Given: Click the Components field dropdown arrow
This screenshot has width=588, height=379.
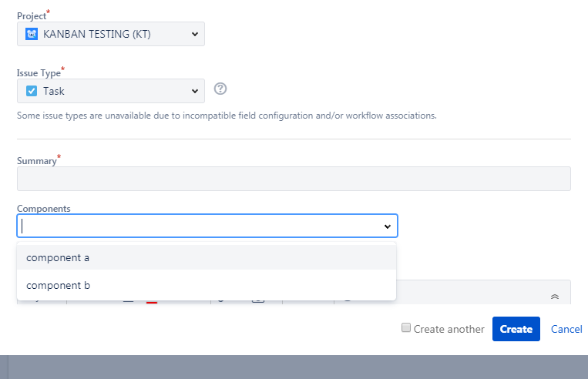Looking at the screenshot, I should point(388,226).
